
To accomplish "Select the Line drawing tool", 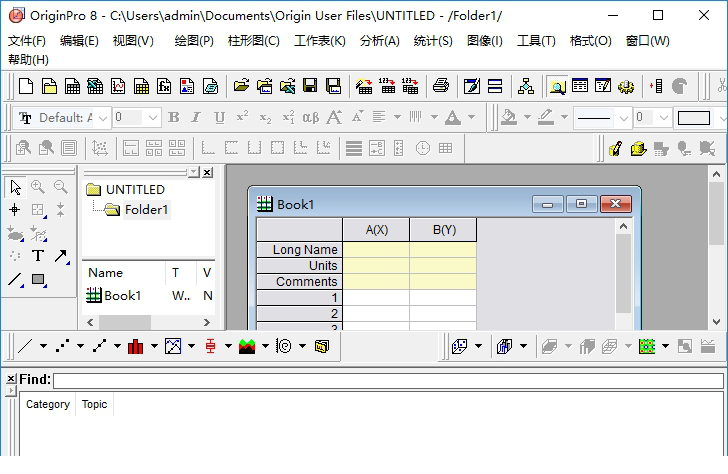I will (15, 279).
